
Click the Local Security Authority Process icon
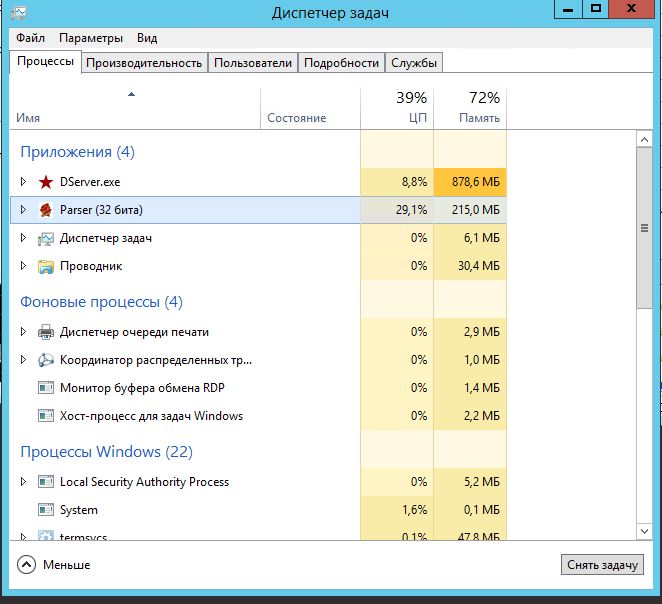(x=46, y=482)
